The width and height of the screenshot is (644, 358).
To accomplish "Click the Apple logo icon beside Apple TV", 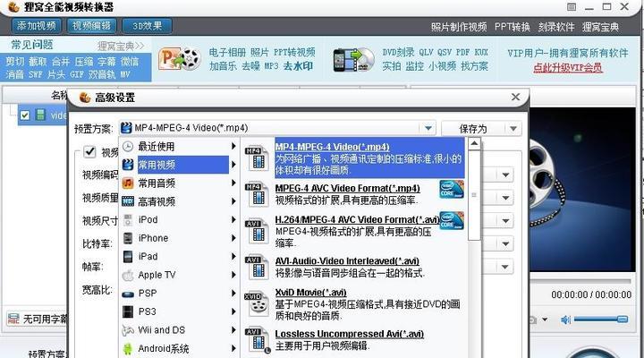I will [128, 275].
